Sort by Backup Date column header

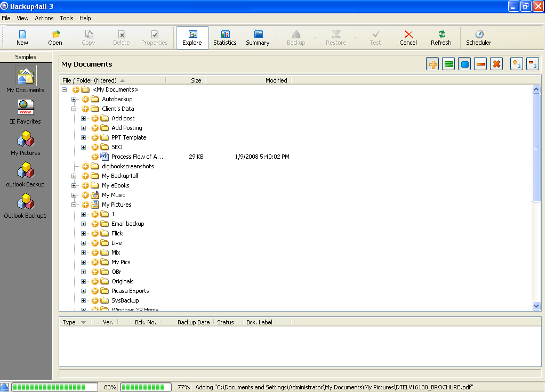pos(187,322)
